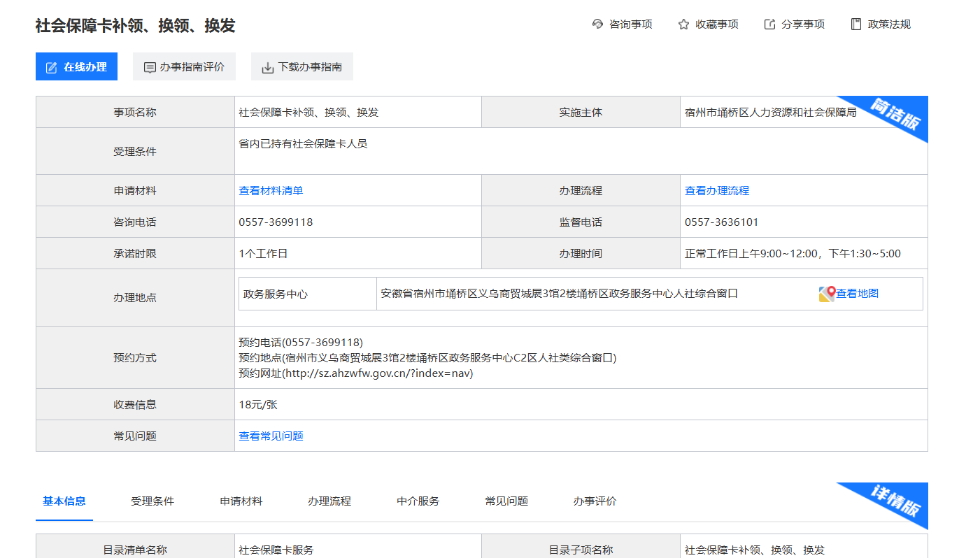Click the 简洁版 corner ribbon

click(x=895, y=115)
